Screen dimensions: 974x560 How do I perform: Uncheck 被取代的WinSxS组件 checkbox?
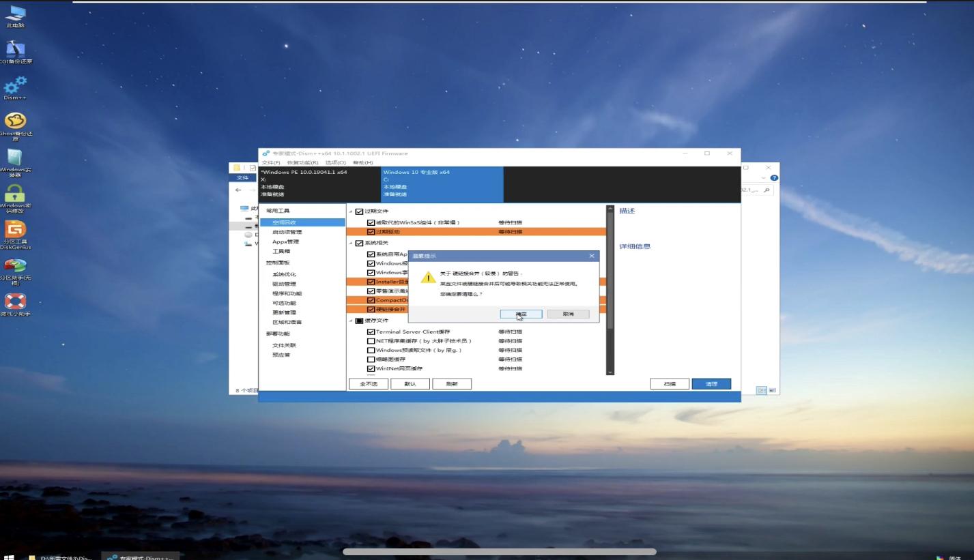pos(371,222)
